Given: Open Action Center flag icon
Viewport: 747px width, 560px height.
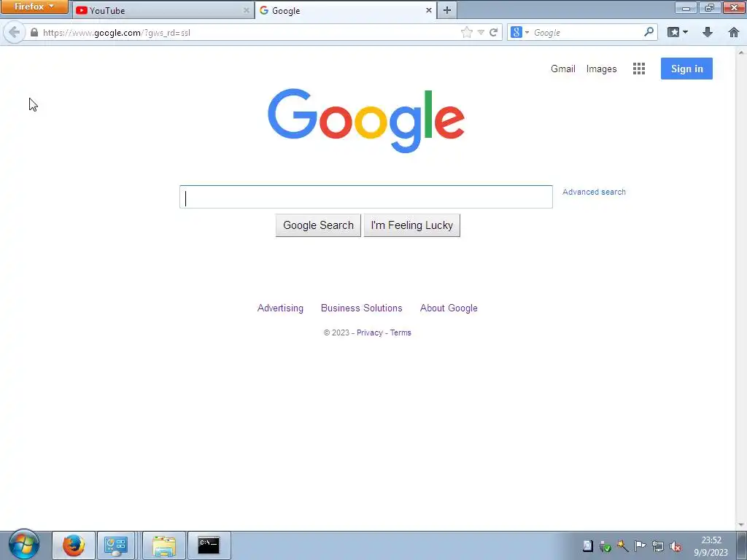Looking at the screenshot, I should coord(640,545).
